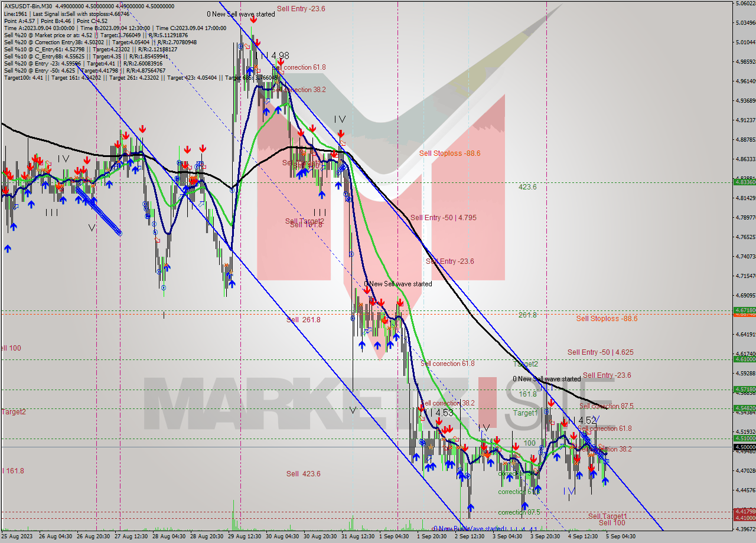Image resolution: width=756 pixels, height=543 pixels.
Task: Click the '4.53' wave price label
Action: pyautogui.click(x=445, y=413)
